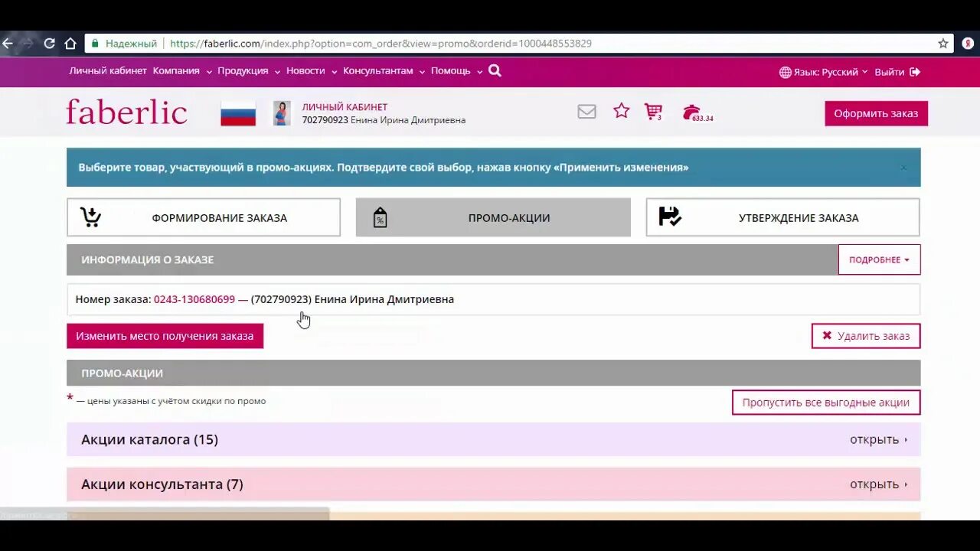Open the Продукция menu
This screenshot has height=551, width=980.
point(248,71)
